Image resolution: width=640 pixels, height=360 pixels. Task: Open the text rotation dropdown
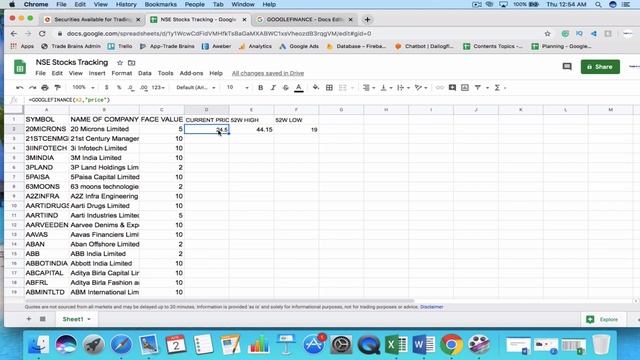tap(420, 88)
